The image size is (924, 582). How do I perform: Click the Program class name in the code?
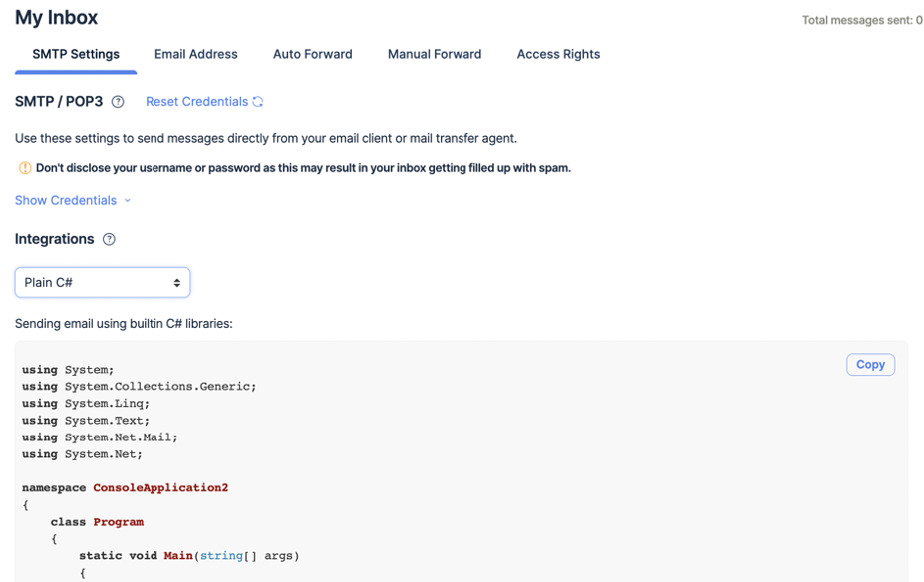(x=118, y=522)
